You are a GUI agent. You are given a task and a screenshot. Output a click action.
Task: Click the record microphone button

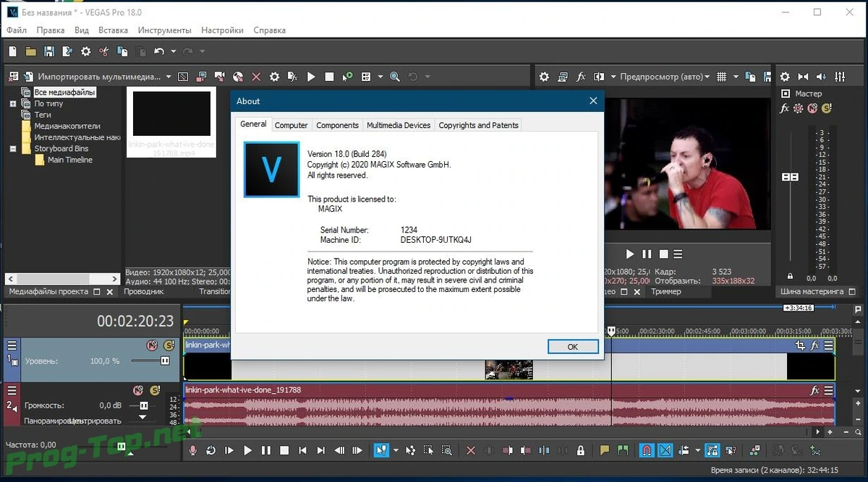click(x=192, y=450)
